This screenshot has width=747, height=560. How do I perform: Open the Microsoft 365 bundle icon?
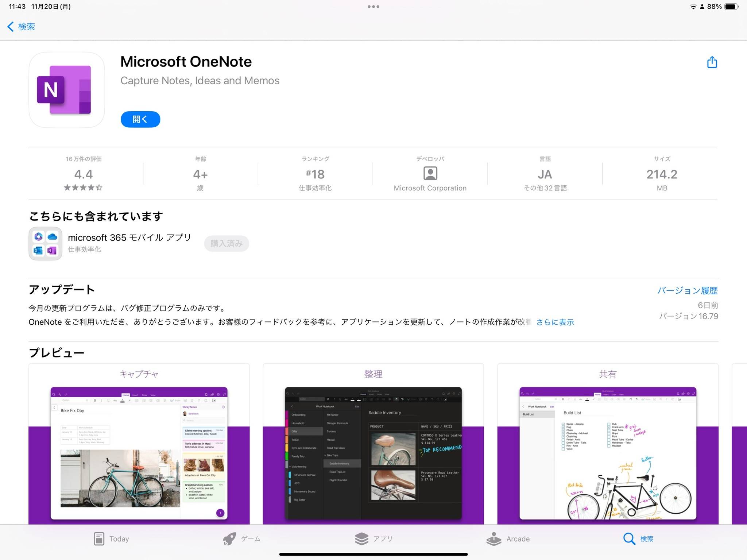46,243
